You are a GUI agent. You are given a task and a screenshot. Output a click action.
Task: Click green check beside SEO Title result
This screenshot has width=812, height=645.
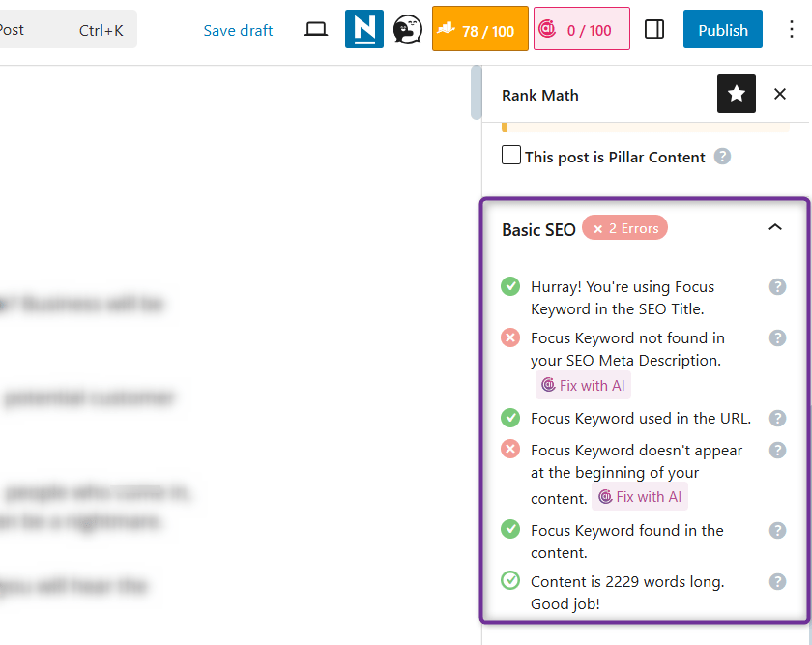coord(510,286)
